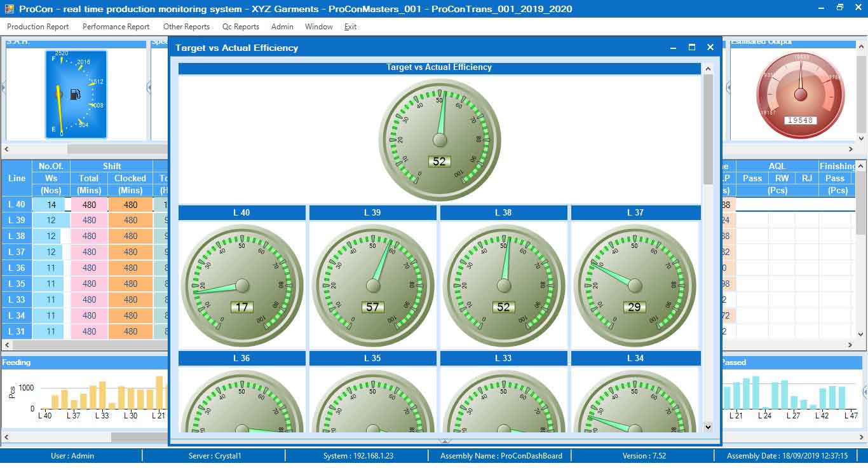Viewport: 868px width, 468px height.
Task: Minimize the Target vs Actual Efficiency window
Action: point(674,48)
